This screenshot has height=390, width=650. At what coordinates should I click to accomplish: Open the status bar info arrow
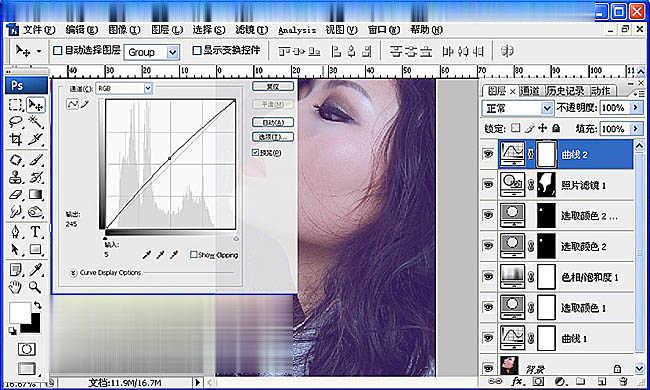coord(197,382)
